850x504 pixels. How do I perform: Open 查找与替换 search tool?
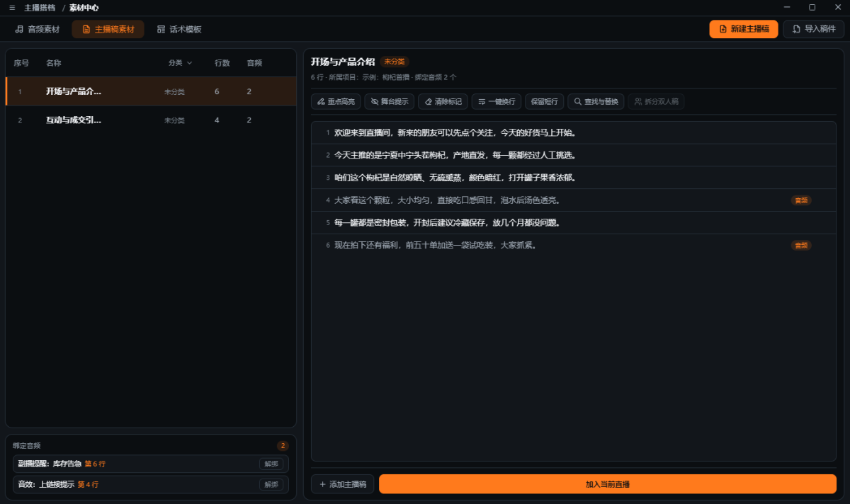point(596,102)
